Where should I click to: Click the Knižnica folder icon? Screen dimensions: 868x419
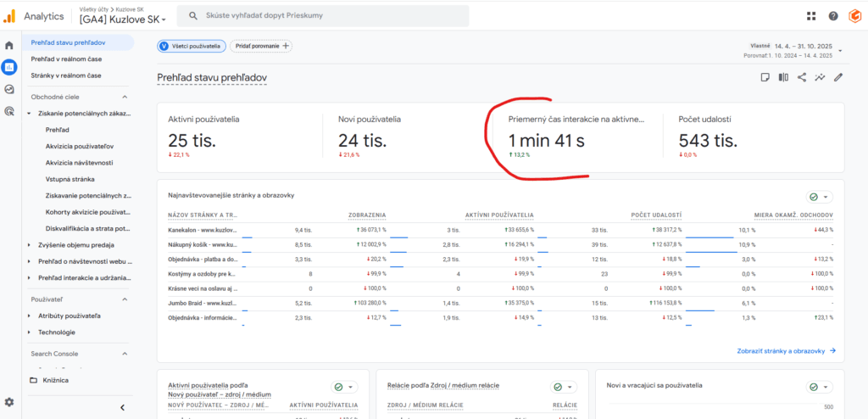click(x=33, y=380)
